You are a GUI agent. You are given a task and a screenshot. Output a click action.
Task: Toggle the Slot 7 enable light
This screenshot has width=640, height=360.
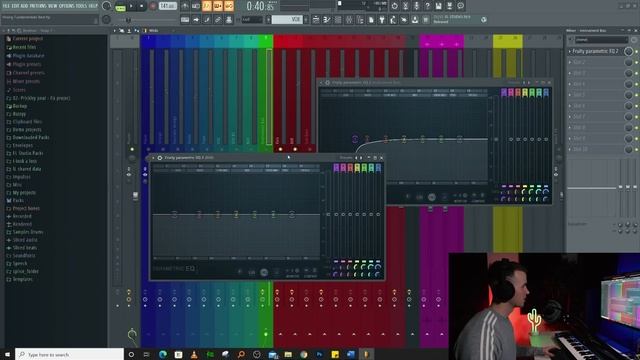637,117
